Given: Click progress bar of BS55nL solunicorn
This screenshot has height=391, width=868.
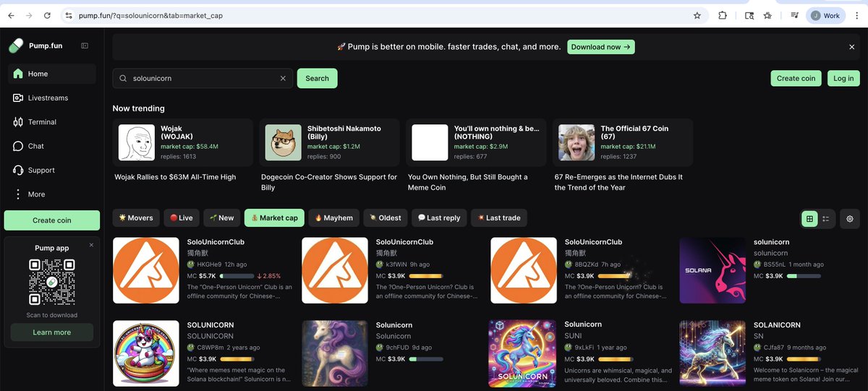Looking at the screenshot, I should (x=803, y=276).
